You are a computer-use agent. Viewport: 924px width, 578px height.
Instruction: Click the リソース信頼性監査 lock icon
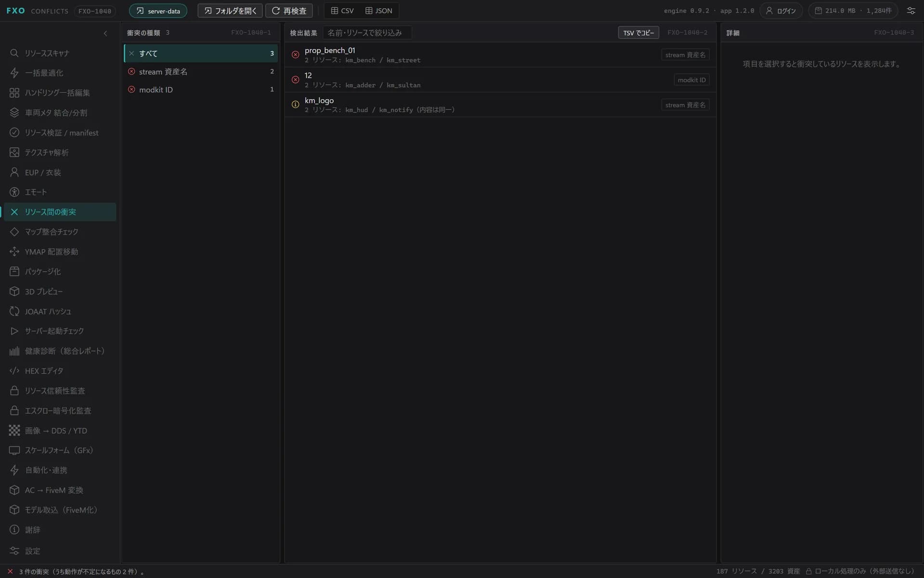click(x=14, y=391)
